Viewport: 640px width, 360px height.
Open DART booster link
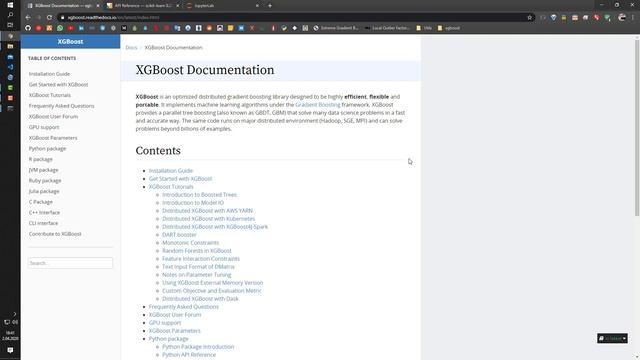tap(179, 235)
